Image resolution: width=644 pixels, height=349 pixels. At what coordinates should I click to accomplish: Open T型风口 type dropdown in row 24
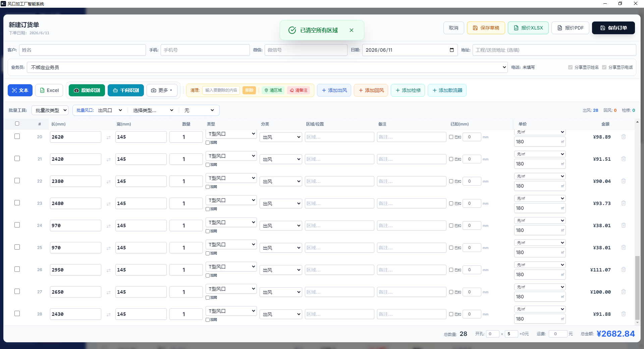231,222
